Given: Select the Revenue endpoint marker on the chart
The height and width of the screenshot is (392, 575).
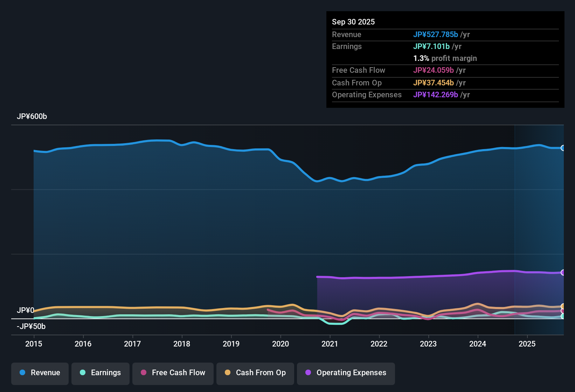Looking at the screenshot, I should coord(563,148).
